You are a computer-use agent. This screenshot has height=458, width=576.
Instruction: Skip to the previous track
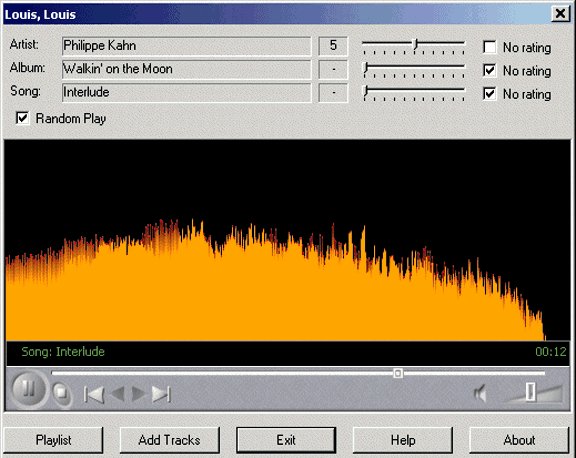[x=94, y=394]
